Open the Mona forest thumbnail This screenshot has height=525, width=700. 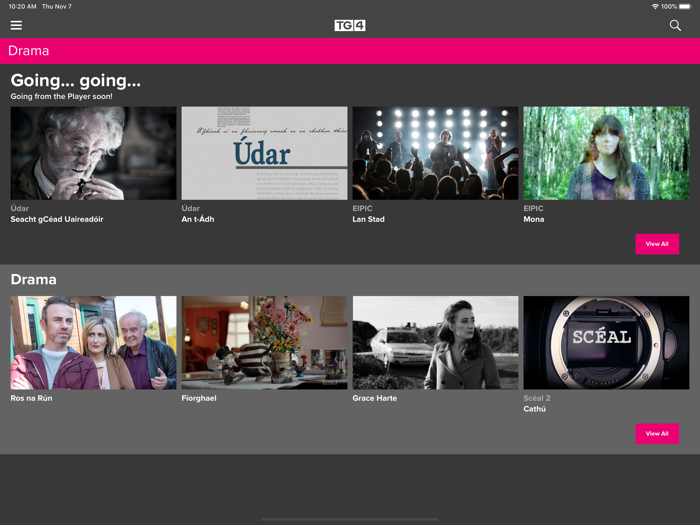606,153
